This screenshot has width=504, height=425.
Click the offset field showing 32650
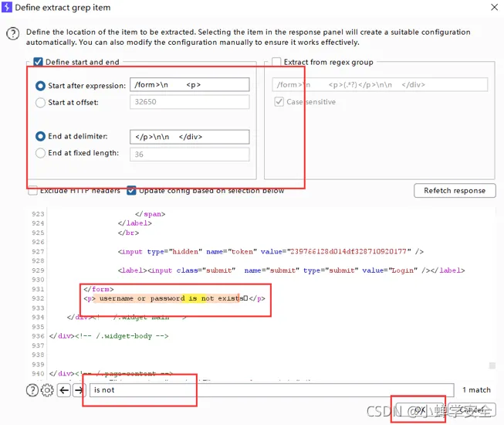pos(189,102)
